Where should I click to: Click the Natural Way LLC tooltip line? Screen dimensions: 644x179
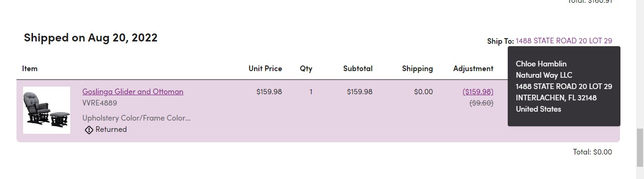coord(544,75)
